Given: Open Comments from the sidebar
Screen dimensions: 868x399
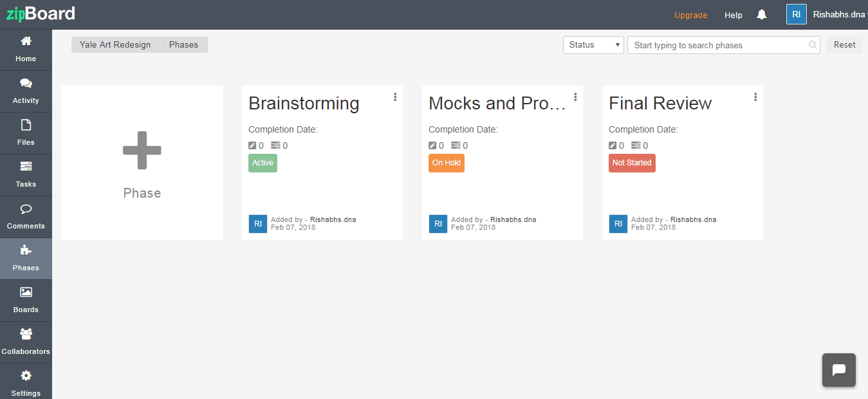Looking at the screenshot, I should pos(26,217).
